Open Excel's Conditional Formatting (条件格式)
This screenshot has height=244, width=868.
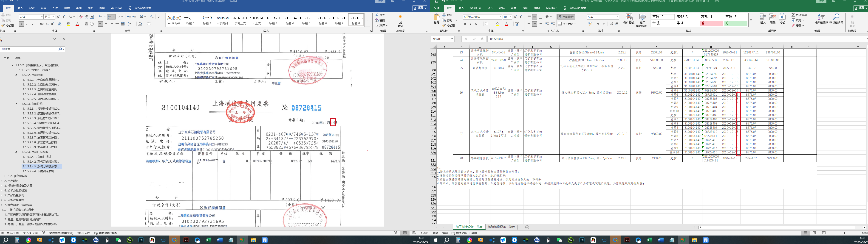(x=629, y=21)
